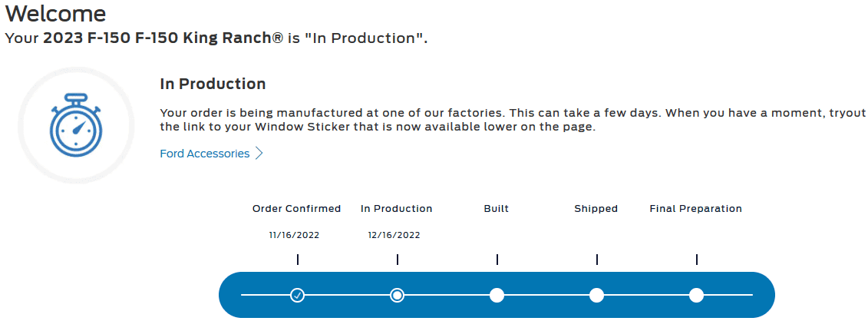Screen dimensions: 868x321
Task: Open the Ford Accessories link
Action: (x=204, y=154)
